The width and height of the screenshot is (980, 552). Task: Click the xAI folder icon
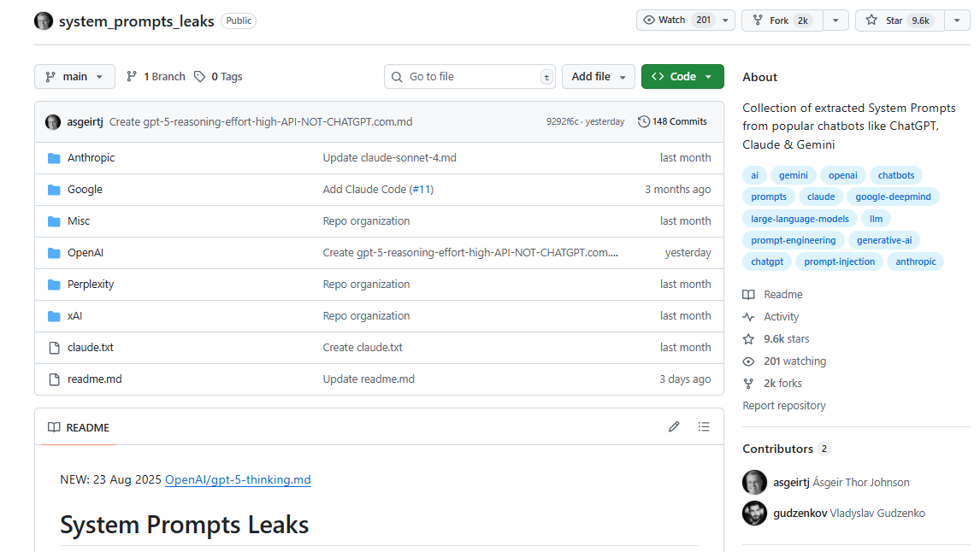point(55,316)
